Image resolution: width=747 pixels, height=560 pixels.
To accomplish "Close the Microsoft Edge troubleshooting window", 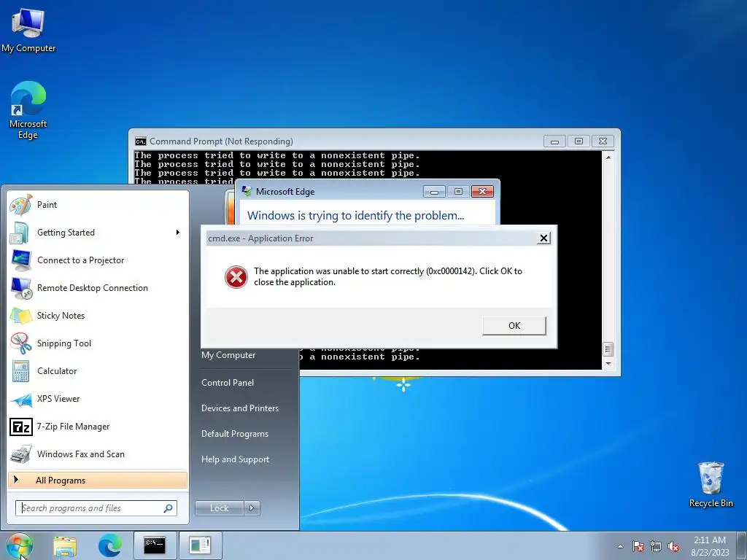I will (482, 192).
